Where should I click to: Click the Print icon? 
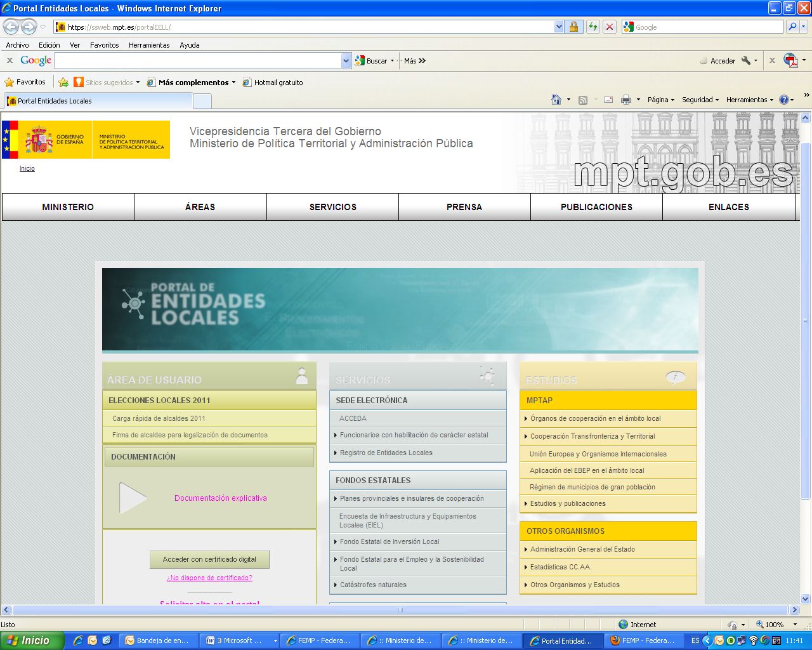[626, 100]
